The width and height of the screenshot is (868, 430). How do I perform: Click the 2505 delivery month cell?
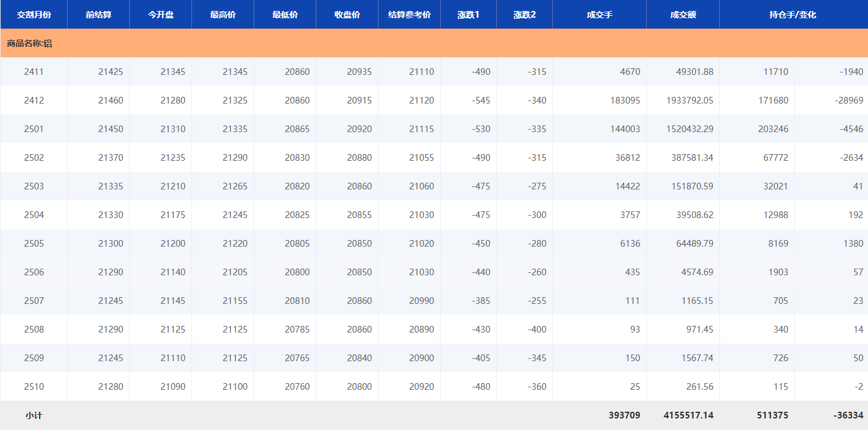coord(34,244)
